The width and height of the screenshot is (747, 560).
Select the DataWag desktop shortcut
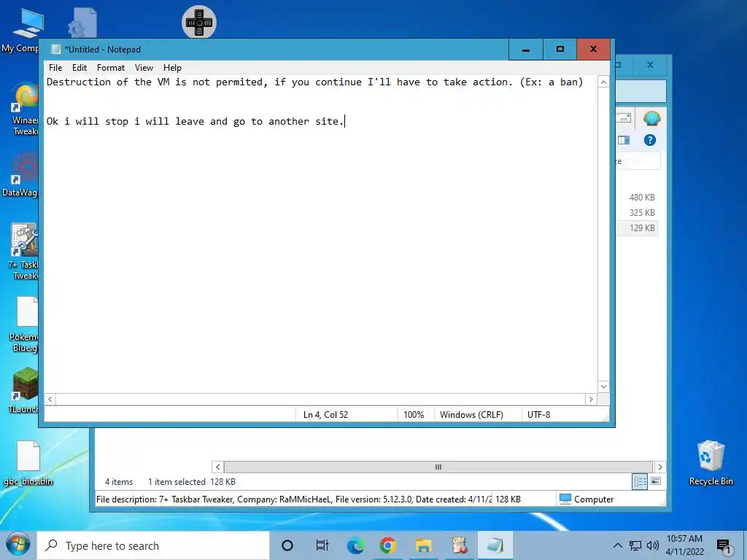tap(20, 175)
